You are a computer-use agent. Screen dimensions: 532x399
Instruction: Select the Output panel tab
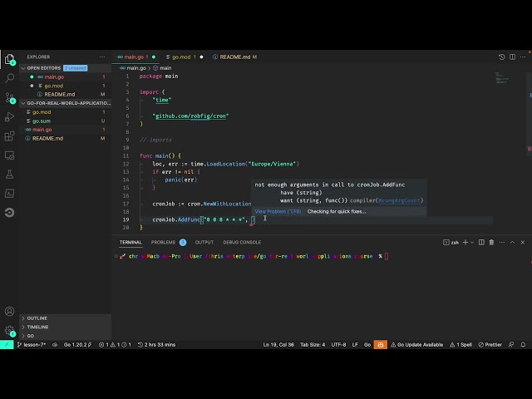[204, 242]
